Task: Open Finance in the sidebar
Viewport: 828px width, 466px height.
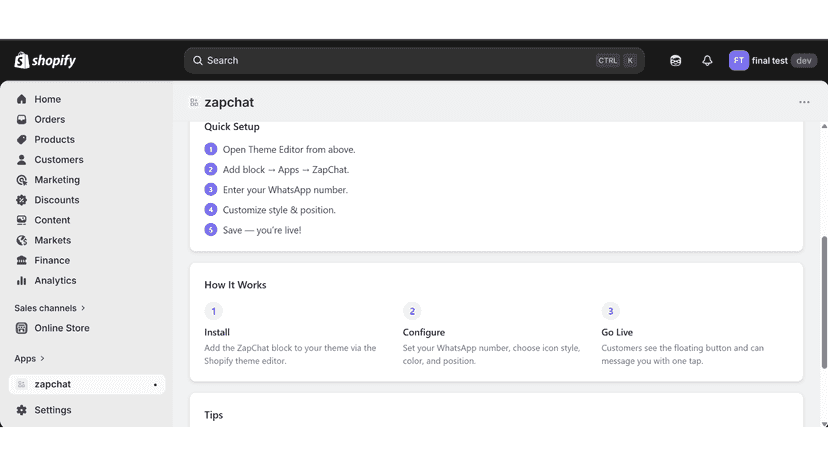Action: pos(52,260)
